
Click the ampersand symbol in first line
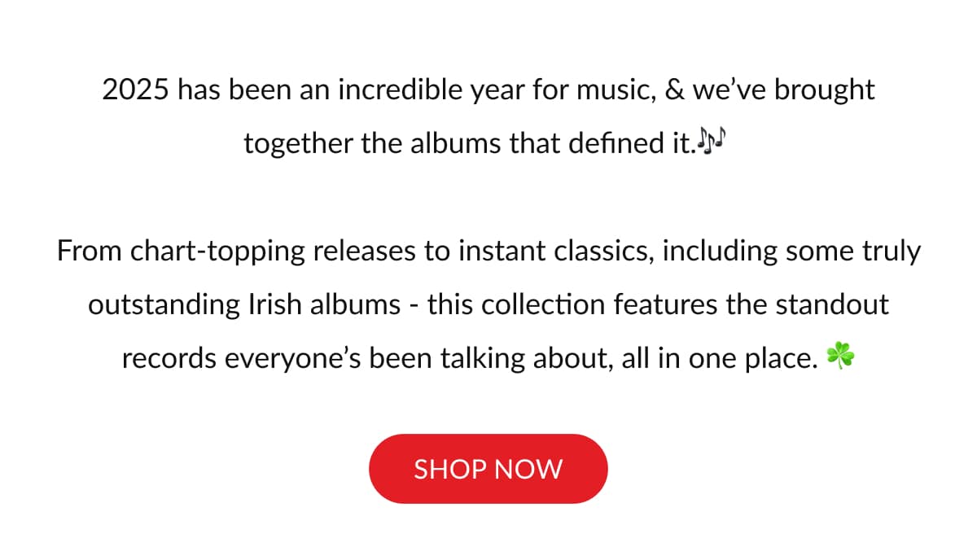(x=674, y=90)
